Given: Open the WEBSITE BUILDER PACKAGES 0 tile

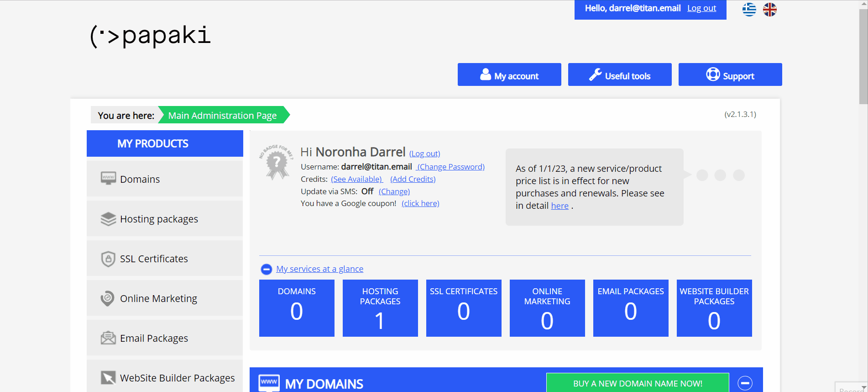Looking at the screenshot, I should (x=714, y=308).
